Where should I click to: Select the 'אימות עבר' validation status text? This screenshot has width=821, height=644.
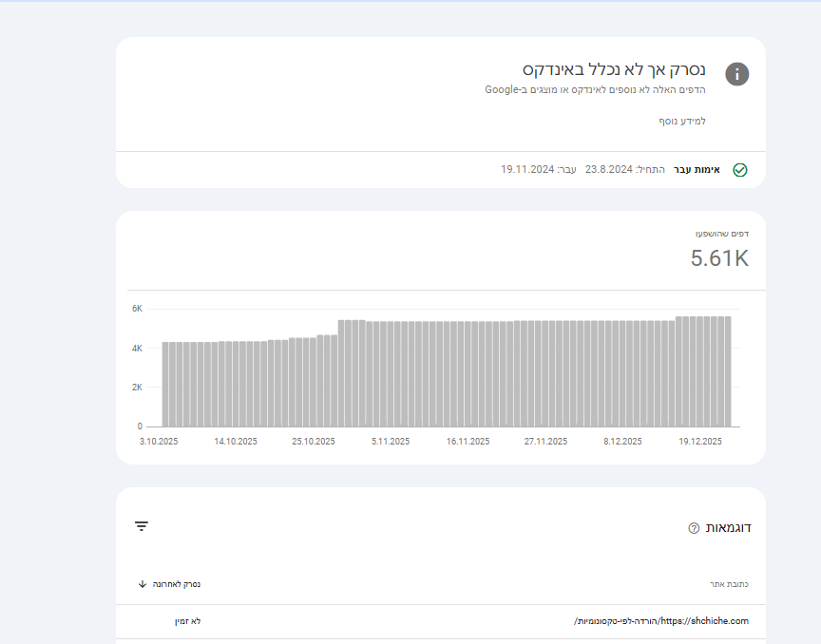tap(697, 170)
